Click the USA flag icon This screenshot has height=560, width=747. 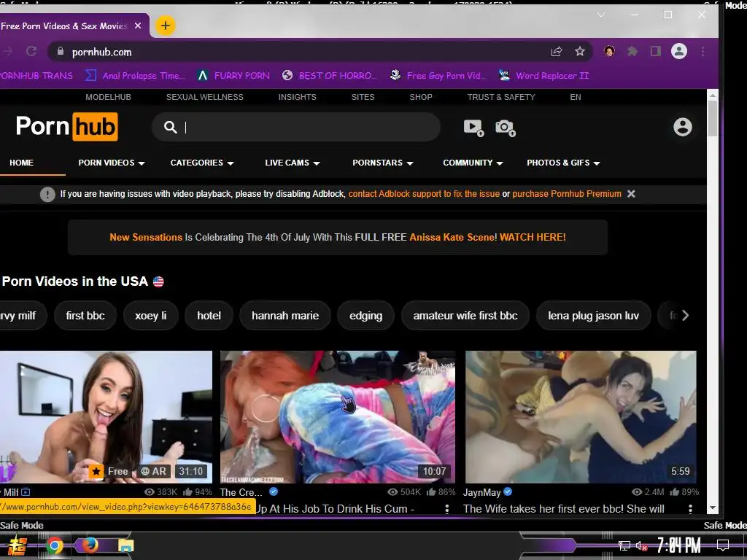pos(158,281)
